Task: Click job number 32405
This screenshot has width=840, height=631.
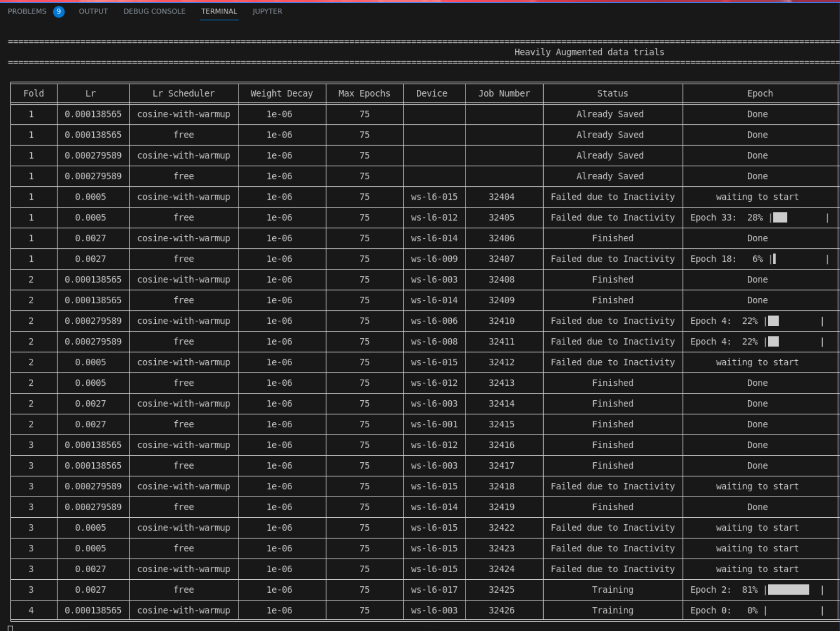Action: tap(502, 217)
